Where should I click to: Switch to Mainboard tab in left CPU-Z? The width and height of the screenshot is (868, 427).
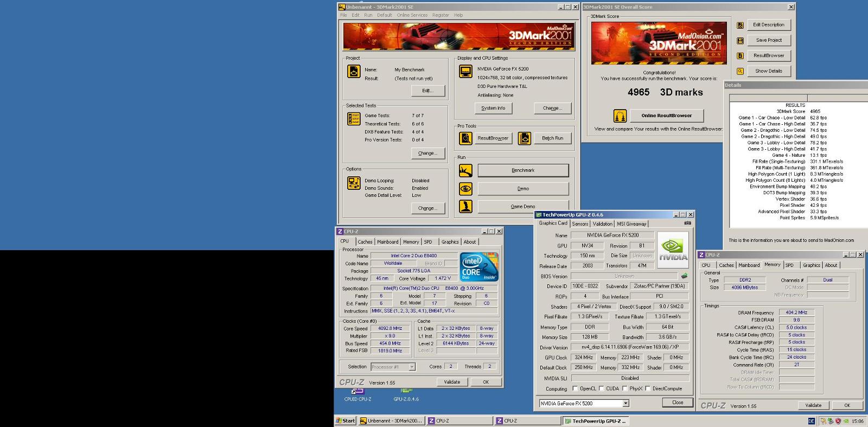[x=388, y=242]
